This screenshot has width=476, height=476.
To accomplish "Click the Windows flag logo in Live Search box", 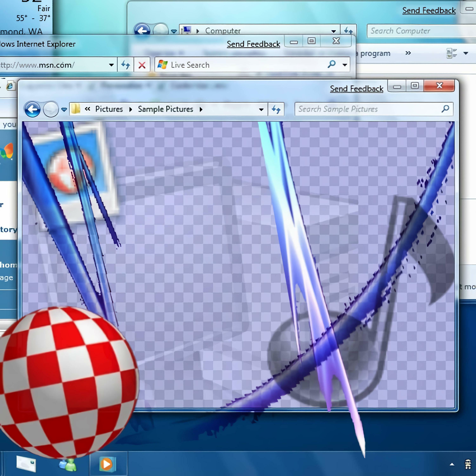I will pos(163,65).
